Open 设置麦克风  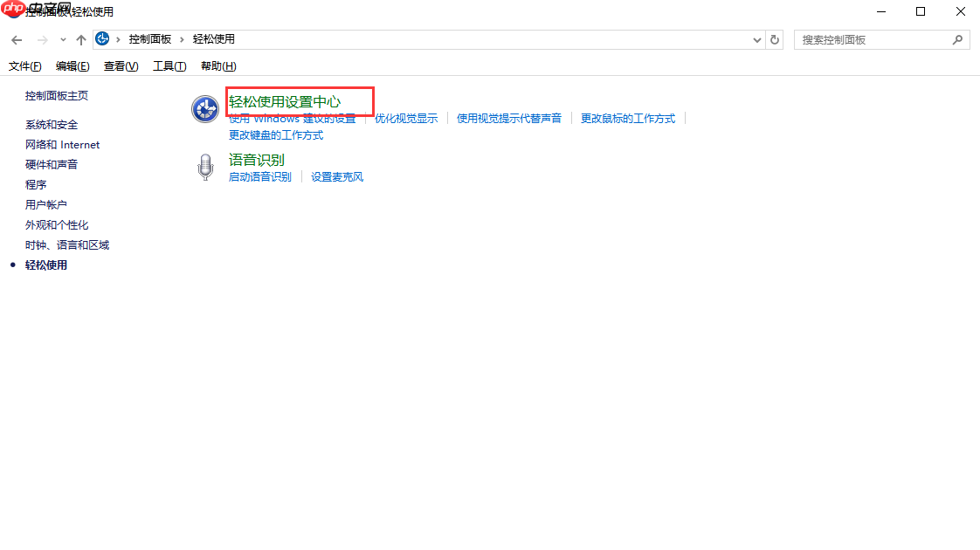point(336,175)
